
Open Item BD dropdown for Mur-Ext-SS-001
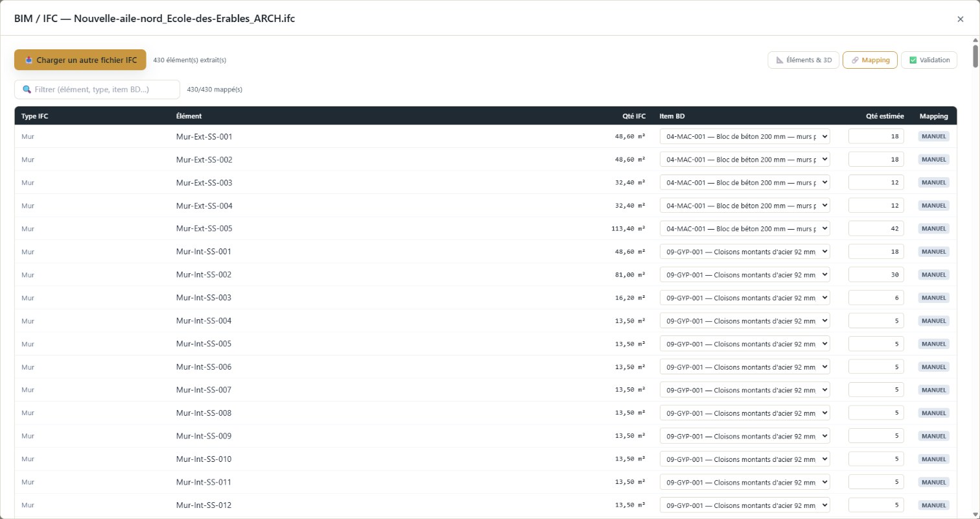745,136
